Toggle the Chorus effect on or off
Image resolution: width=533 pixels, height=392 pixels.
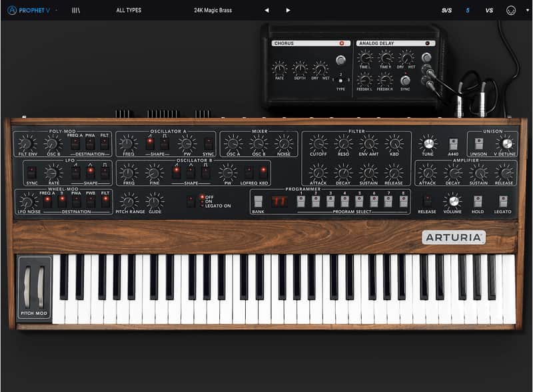tap(342, 43)
